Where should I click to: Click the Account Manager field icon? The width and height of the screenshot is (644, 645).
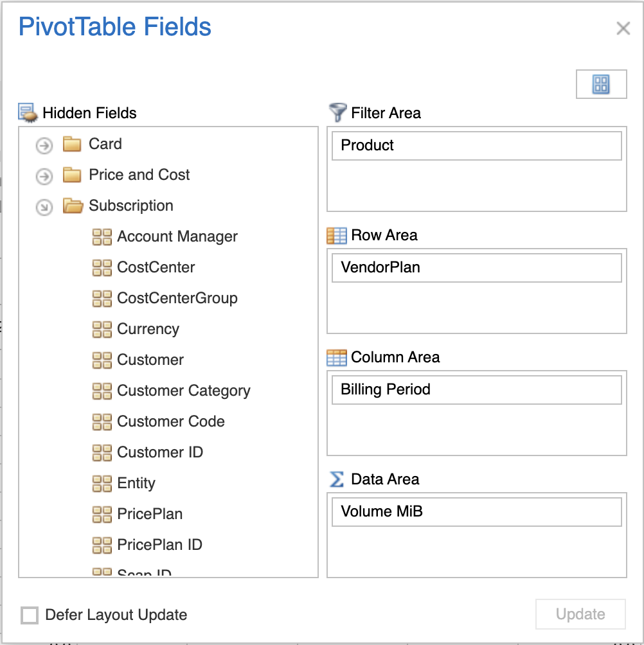point(102,237)
